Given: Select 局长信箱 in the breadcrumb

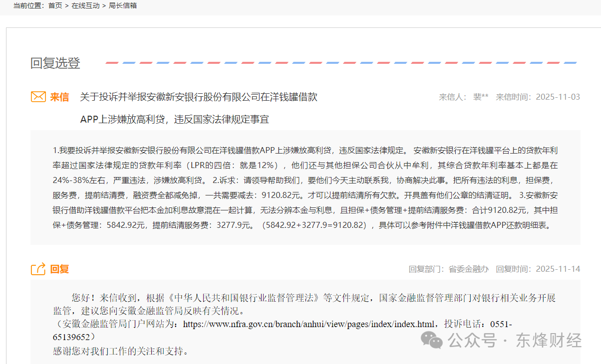Looking at the screenshot, I should pyautogui.click(x=123, y=5).
